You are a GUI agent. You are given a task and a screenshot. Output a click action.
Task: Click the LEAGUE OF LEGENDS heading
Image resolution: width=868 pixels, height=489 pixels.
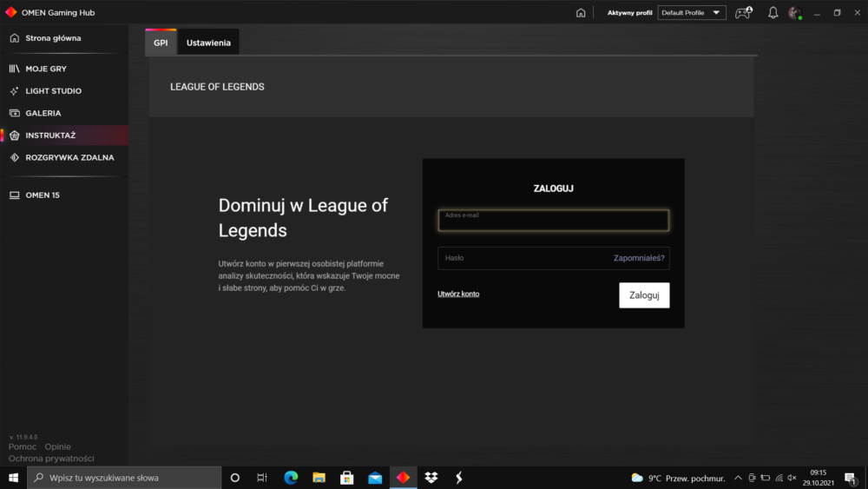point(217,87)
